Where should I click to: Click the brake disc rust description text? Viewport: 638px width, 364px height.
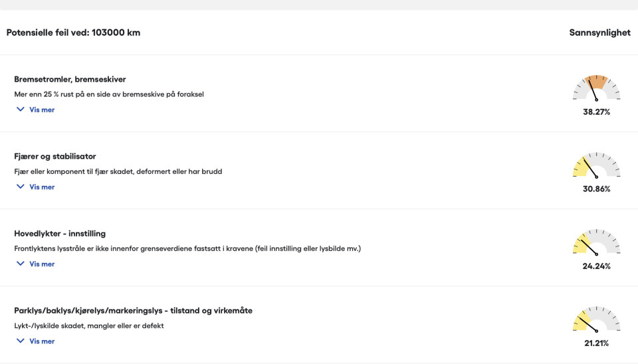tap(109, 94)
